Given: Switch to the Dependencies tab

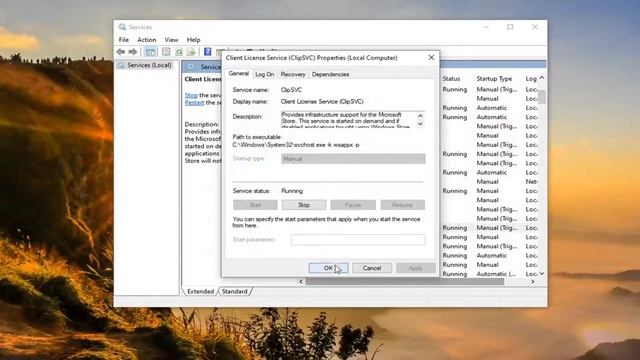Looking at the screenshot, I should pyautogui.click(x=330, y=74).
